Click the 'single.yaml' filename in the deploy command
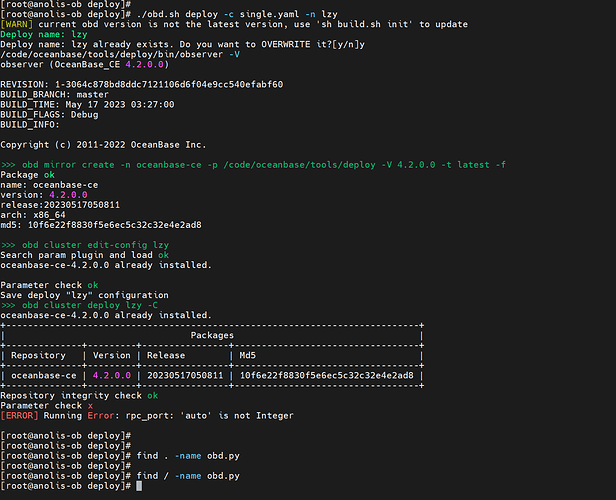This screenshot has height=500, width=616. [x=269, y=14]
